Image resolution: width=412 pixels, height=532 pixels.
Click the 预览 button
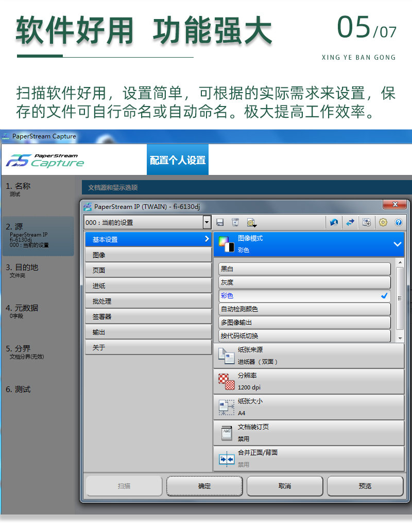pos(365,486)
